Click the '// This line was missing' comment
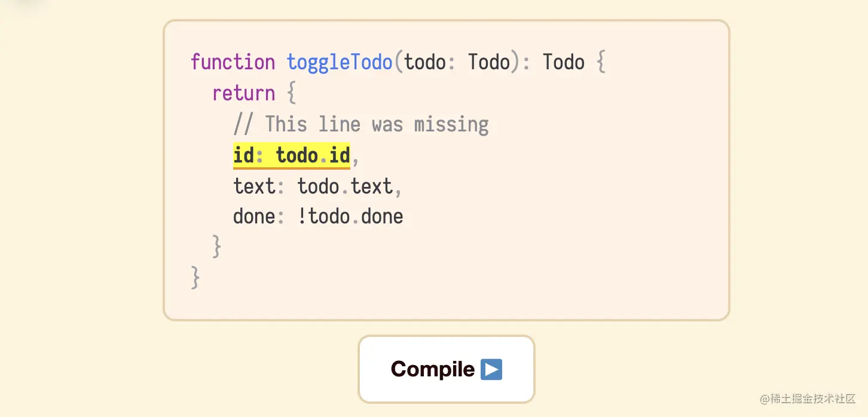The width and height of the screenshot is (868, 417). click(x=360, y=124)
